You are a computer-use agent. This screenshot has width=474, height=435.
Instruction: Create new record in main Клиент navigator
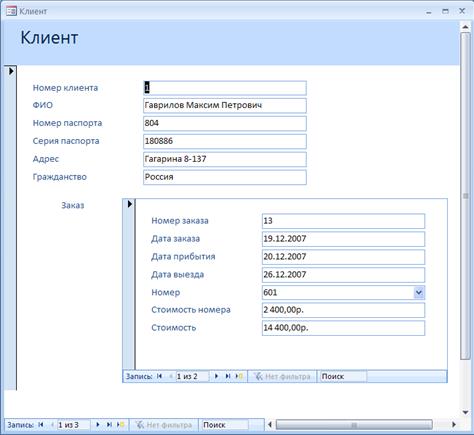tap(121, 425)
